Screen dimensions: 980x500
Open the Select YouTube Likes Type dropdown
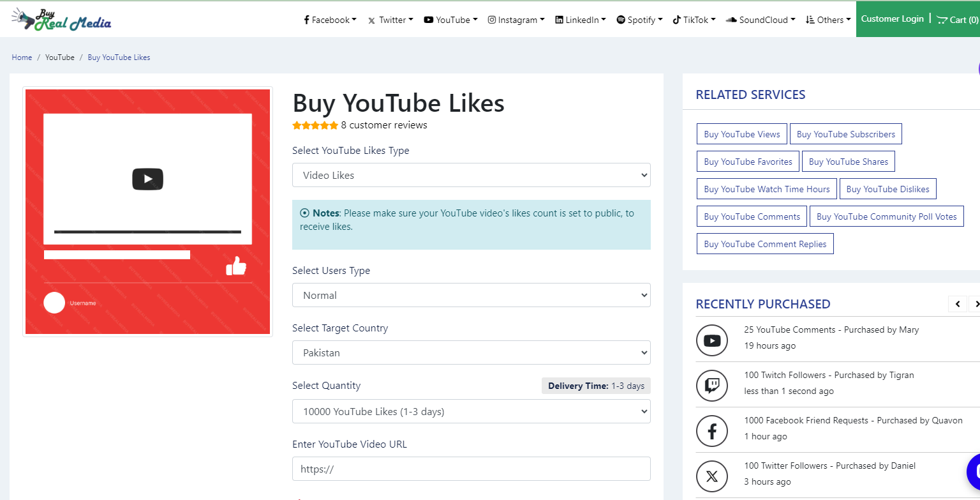click(471, 175)
